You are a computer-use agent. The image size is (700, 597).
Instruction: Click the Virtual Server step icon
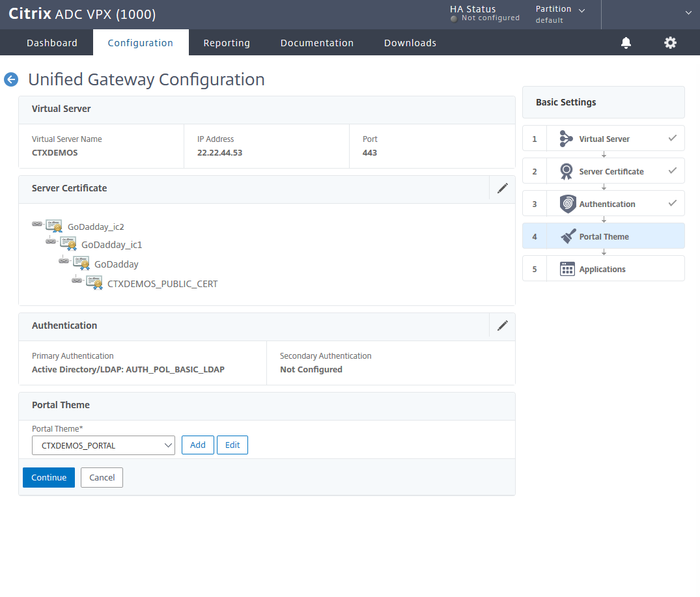(x=566, y=139)
